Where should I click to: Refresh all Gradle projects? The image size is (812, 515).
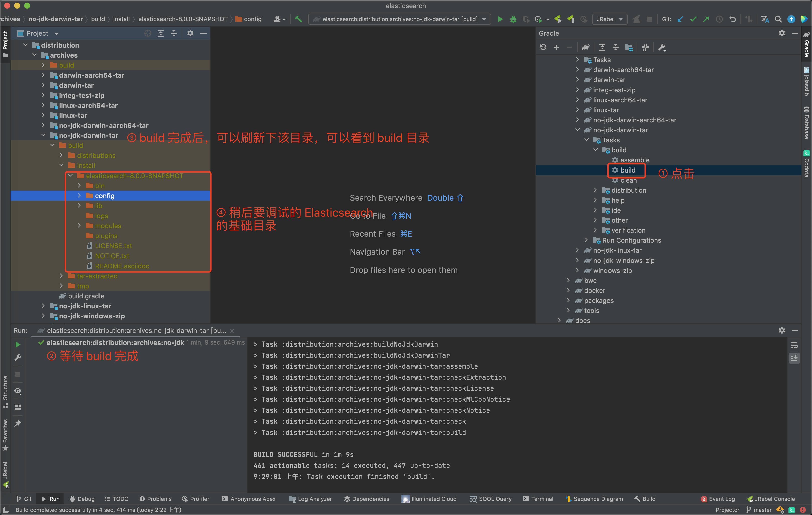543,47
